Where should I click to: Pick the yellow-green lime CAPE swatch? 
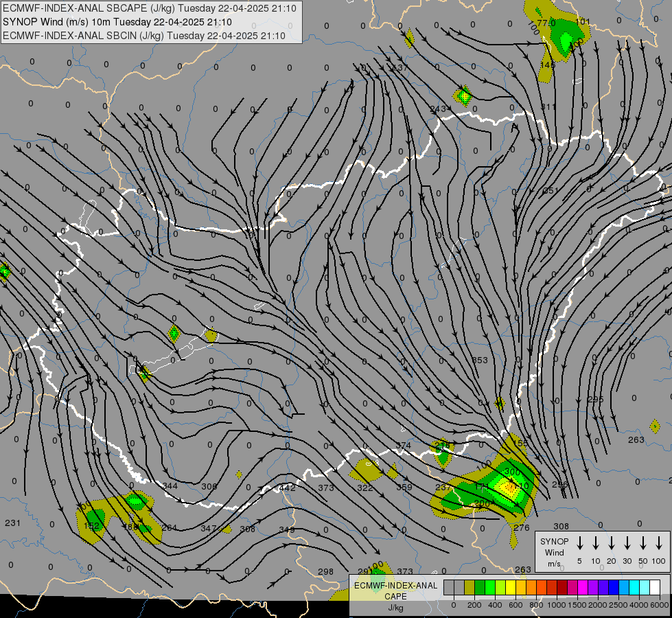coord(500,588)
